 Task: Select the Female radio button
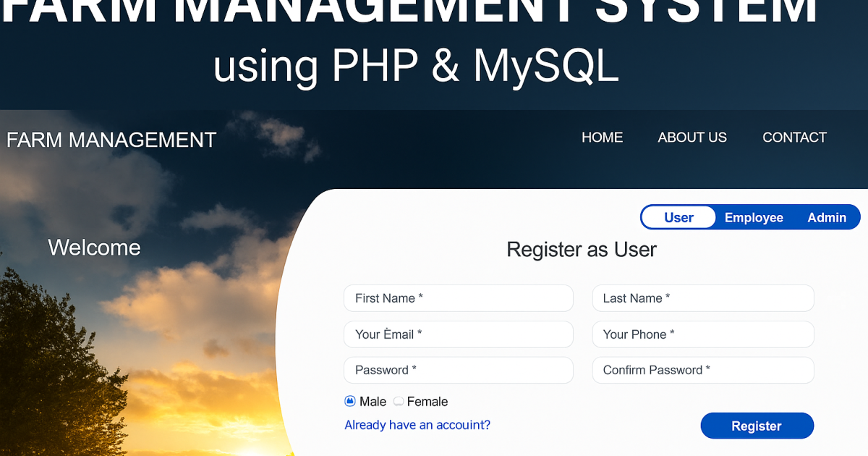click(x=399, y=401)
